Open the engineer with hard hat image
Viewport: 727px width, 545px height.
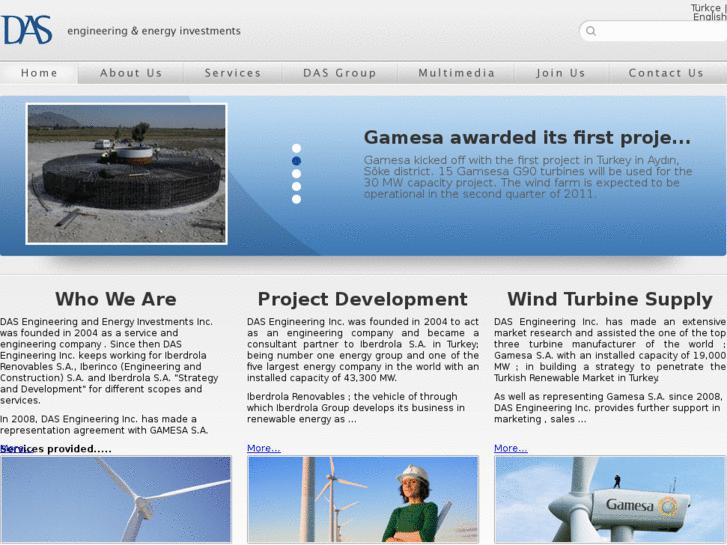(363, 499)
